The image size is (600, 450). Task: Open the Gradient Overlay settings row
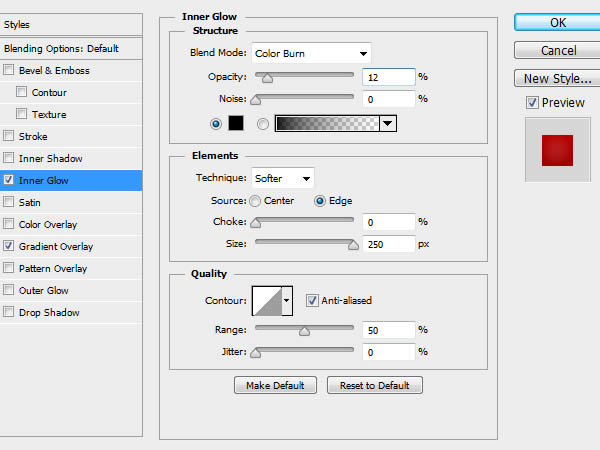pos(71,246)
